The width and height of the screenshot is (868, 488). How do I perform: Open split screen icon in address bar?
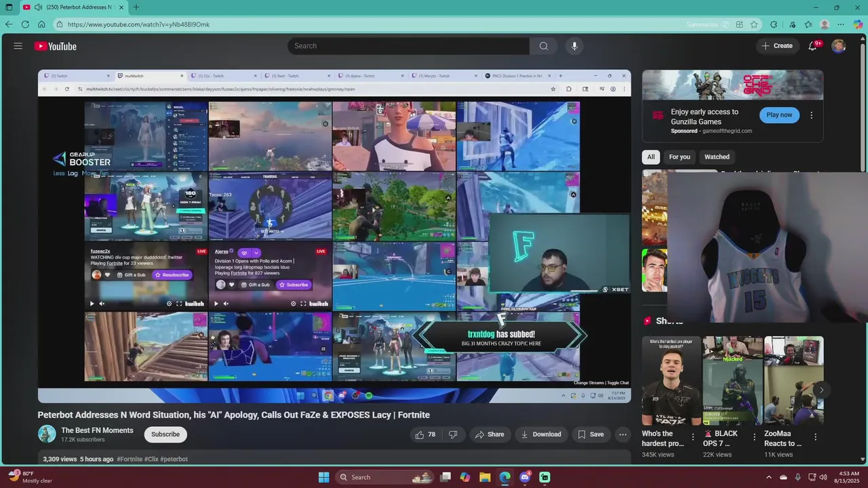pyautogui.click(x=740, y=24)
